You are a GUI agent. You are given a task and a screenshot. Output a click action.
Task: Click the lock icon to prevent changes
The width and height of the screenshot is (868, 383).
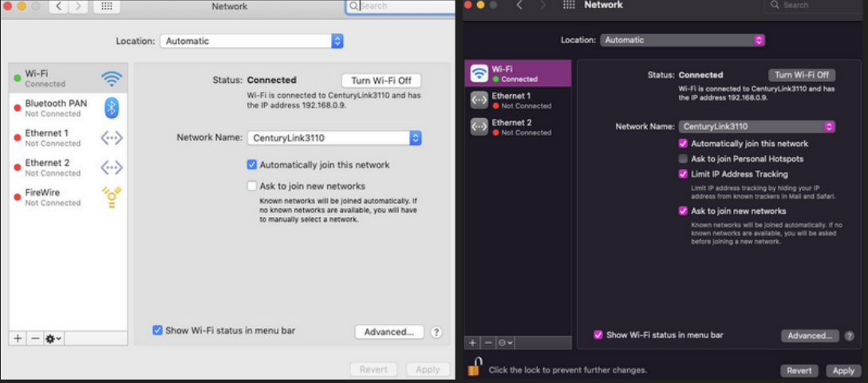pos(475,369)
